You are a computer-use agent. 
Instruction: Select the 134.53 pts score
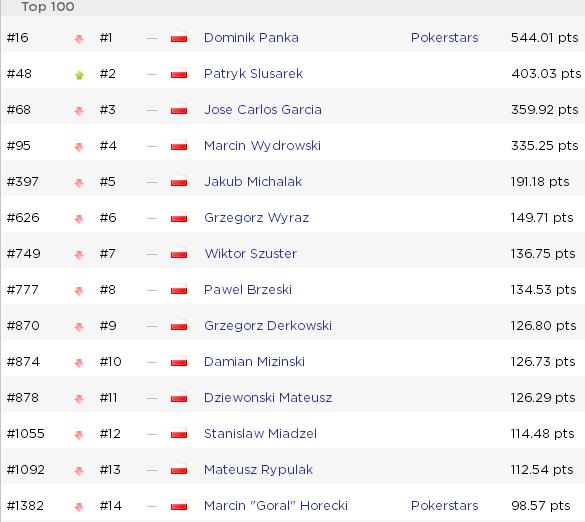(x=544, y=290)
